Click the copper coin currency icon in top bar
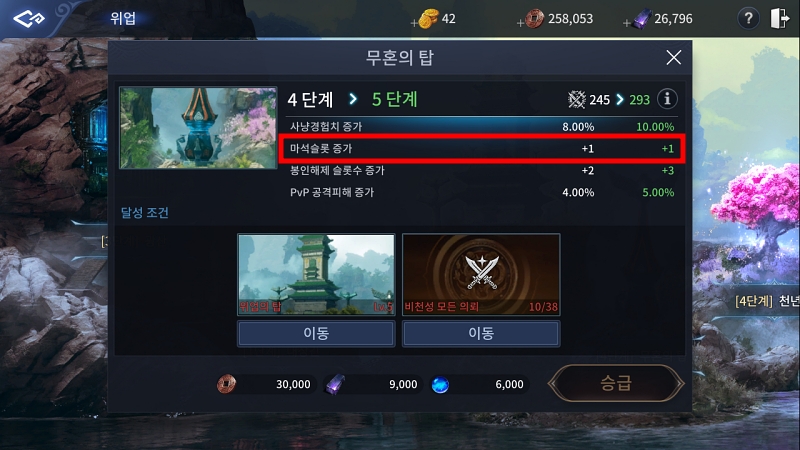The image size is (800, 450). coord(534,19)
